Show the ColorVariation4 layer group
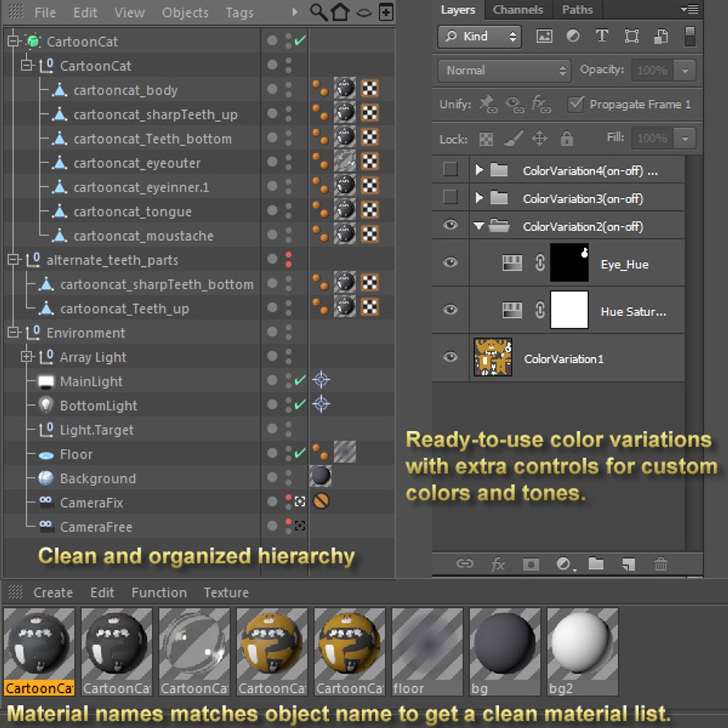728x728 pixels. tap(450, 169)
